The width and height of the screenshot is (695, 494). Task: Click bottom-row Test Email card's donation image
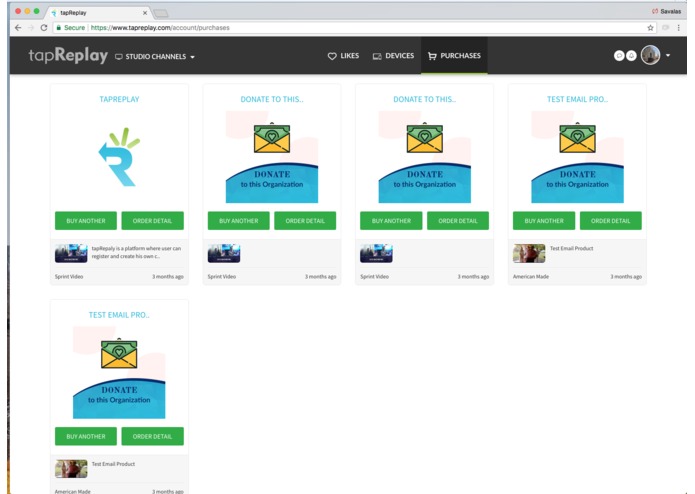tap(119, 372)
